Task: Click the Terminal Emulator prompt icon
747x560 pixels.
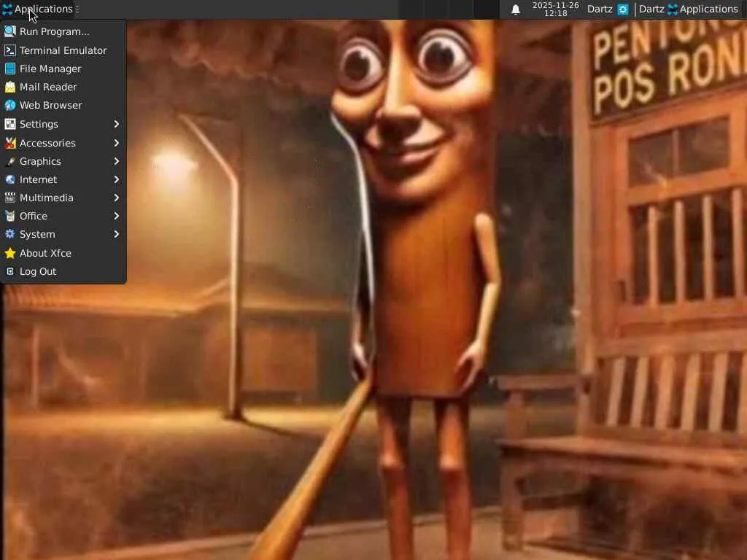Action: [10, 50]
